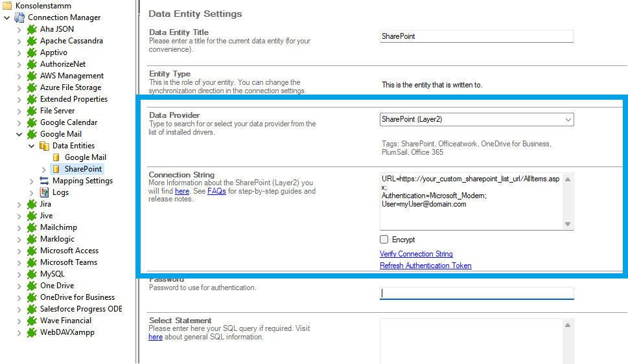The width and height of the screenshot is (628, 364).
Task: Enable the Encrypt checkbox
Action: tap(384, 240)
